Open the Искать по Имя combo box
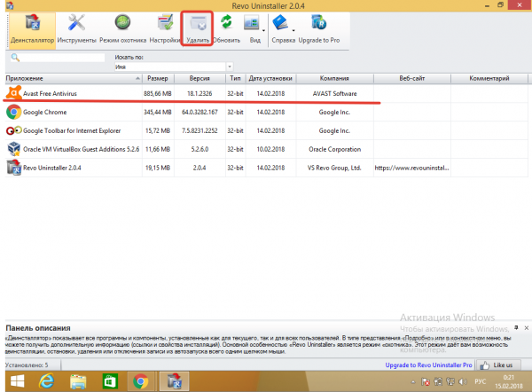The width and height of the screenshot is (532, 392). [174, 67]
